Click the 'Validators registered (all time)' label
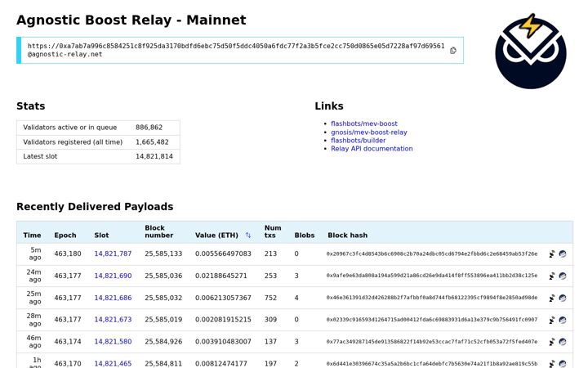The image size is (588, 368). pyautogui.click(x=73, y=142)
